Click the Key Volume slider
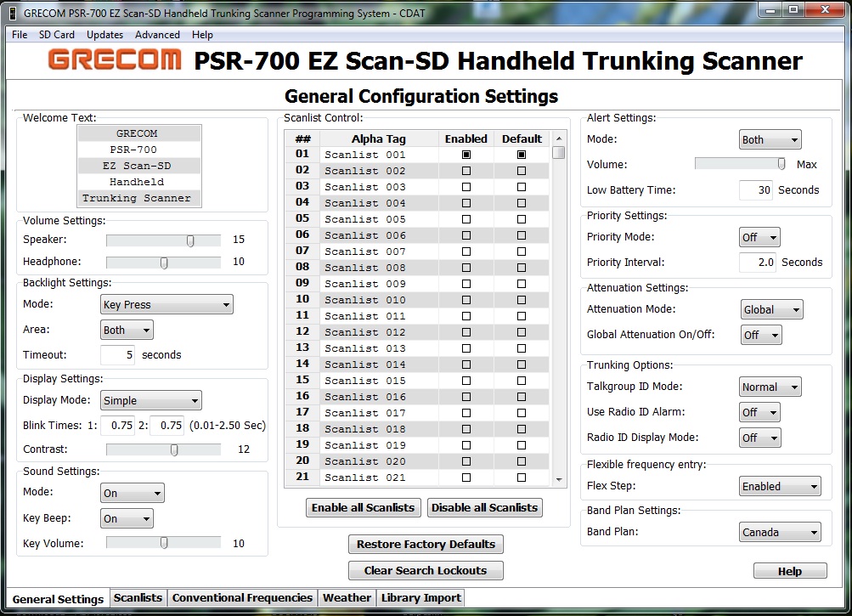Image resolution: width=852 pixels, height=616 pixels. (x=164, y=543)
